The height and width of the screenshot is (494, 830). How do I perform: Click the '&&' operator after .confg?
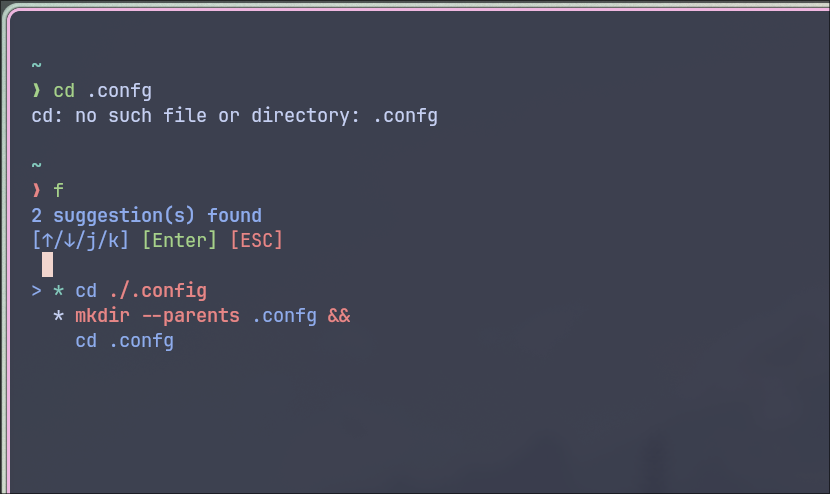click(339, 316)
